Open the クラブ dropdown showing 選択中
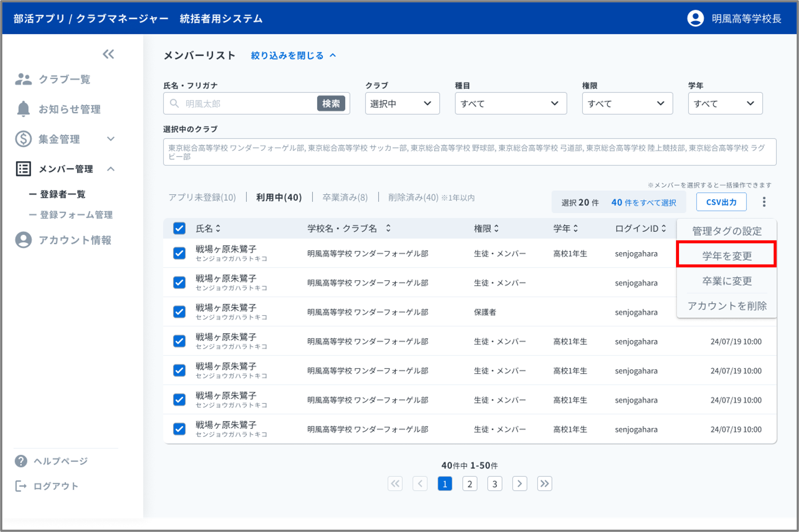The width and height of the screenshot is (799, 532). point(402,103)
